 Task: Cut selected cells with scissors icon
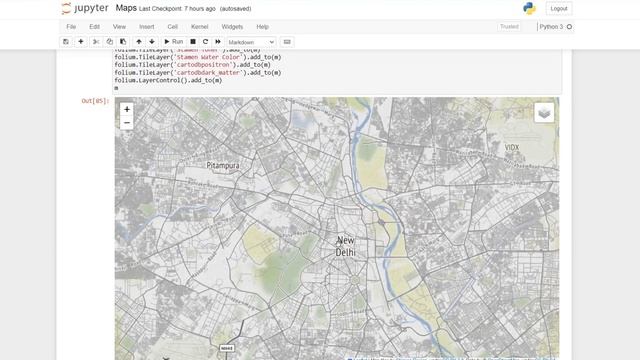(x=96, y=42)
